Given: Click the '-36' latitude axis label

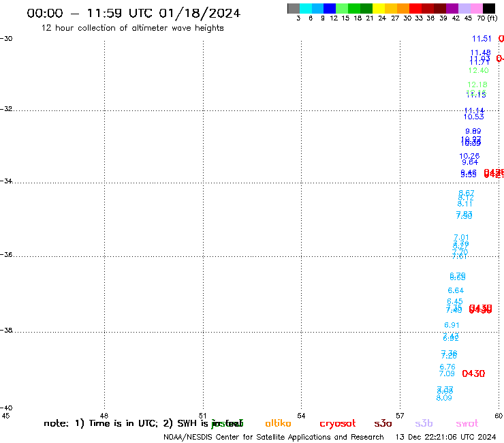Looking at the screenshot, I should click(x=6, y=255).
